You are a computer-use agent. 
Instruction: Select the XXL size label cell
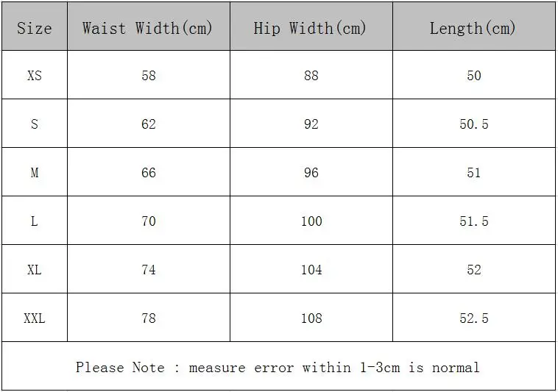[35, 318]
